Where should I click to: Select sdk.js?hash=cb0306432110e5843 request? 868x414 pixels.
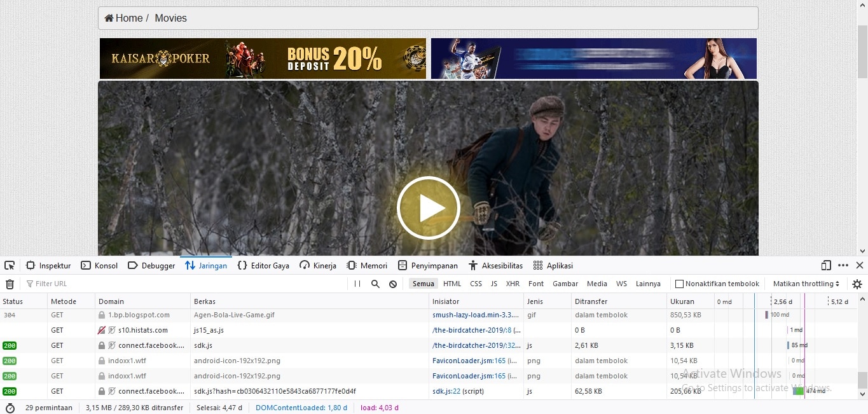pos(429,391)
